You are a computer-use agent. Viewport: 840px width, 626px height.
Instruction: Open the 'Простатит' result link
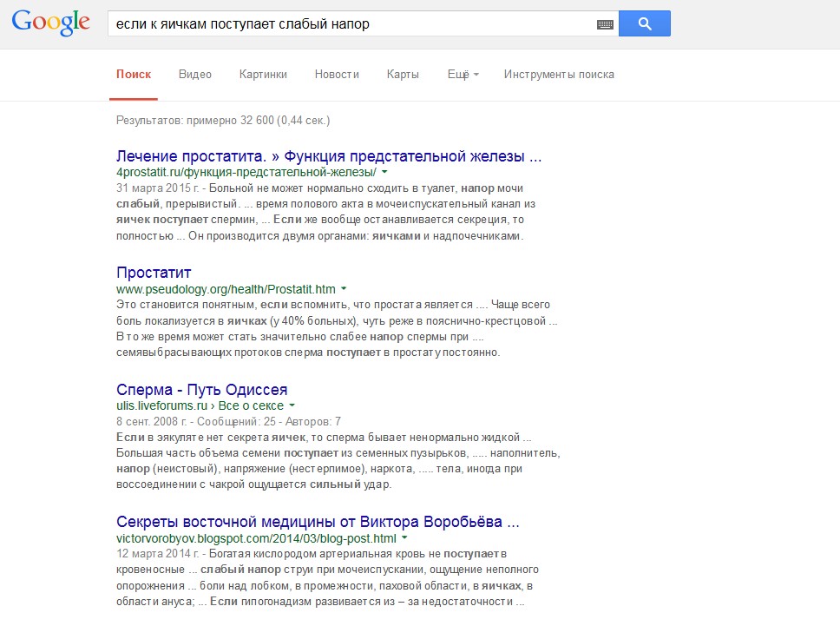154,273
